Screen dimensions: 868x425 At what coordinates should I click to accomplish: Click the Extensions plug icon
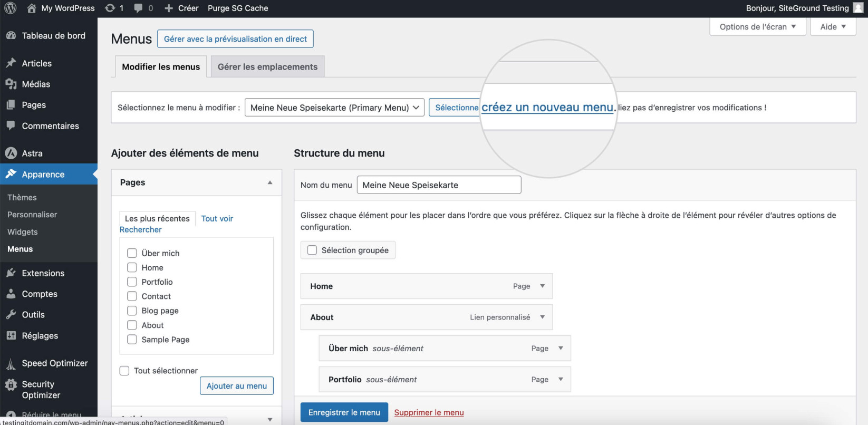[11, 273]
